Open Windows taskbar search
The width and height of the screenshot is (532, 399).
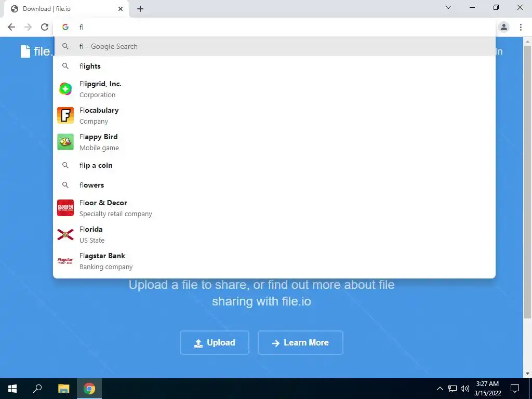(x=37, y=389)
